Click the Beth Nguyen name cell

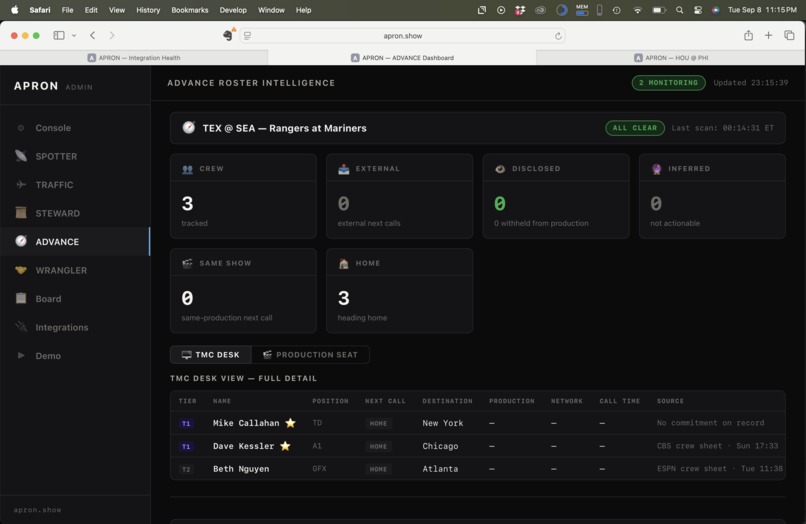241,469
